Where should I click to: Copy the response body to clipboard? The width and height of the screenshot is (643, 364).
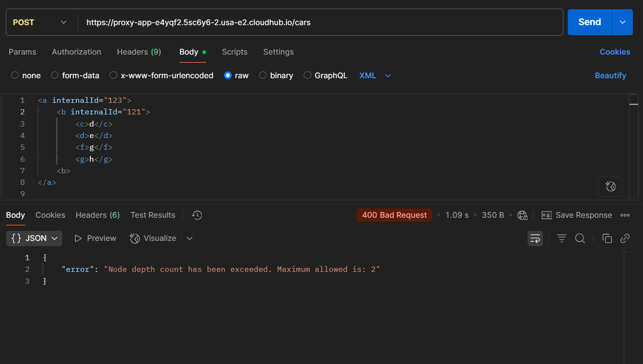pos(607,238)
